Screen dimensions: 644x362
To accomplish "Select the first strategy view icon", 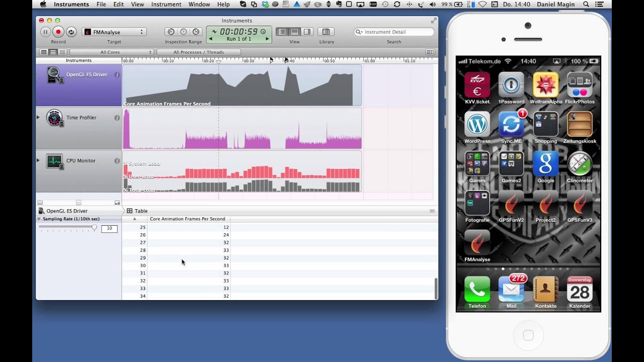I will pos(44,52).
